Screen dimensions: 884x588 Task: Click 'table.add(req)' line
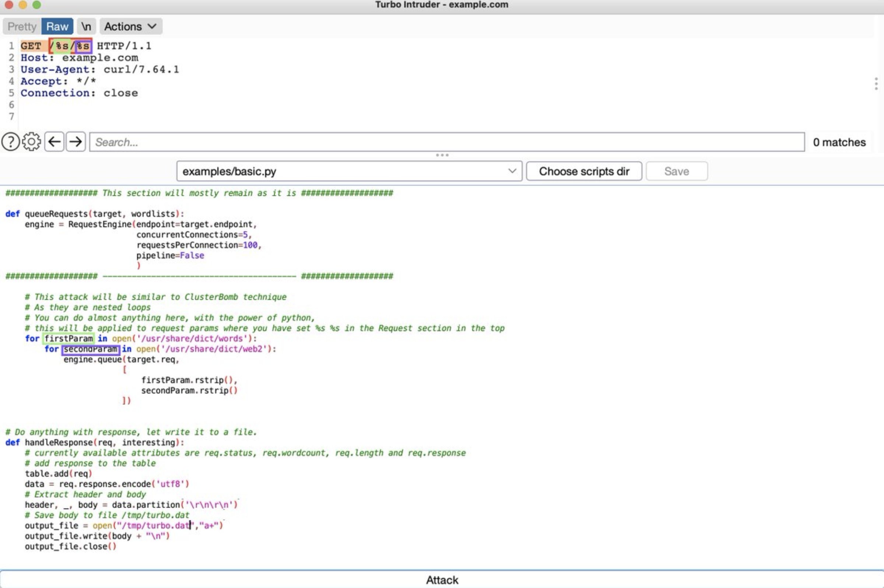[x=59, y=474]
